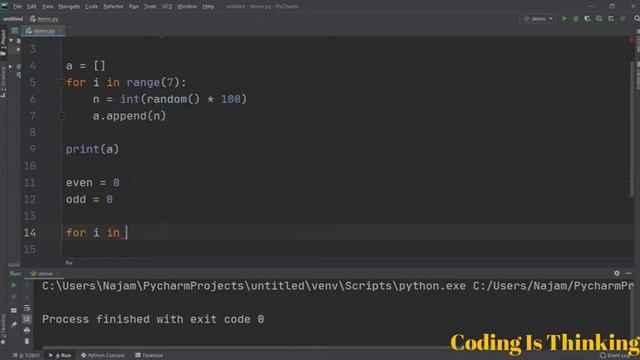Viewport: 640px width, 360px height.
Task: Run demo with the green play button
Action: coord(564,19)
